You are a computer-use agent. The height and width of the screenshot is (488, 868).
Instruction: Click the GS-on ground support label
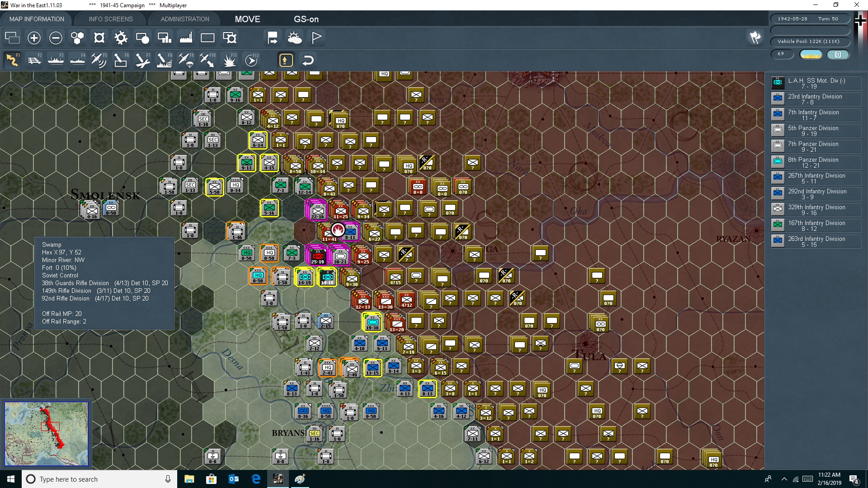pyautogui.click(x=306, y=19)
